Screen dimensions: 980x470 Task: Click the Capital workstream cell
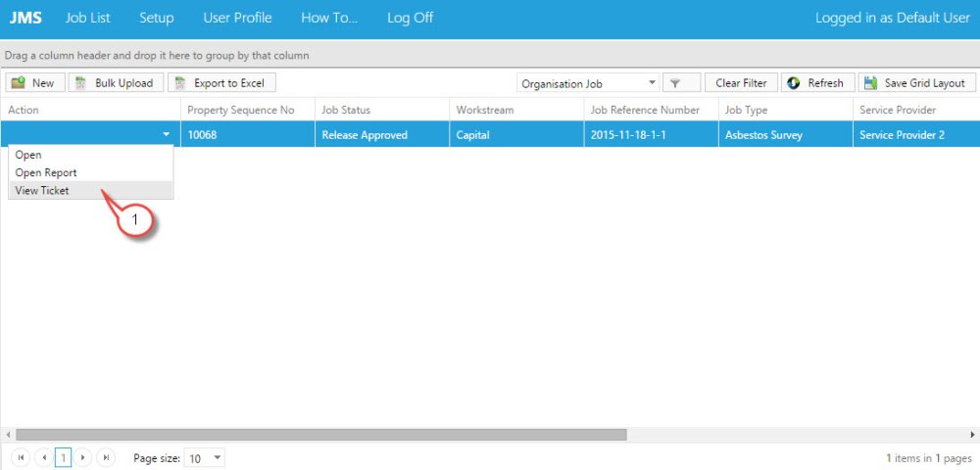point(516,134)
